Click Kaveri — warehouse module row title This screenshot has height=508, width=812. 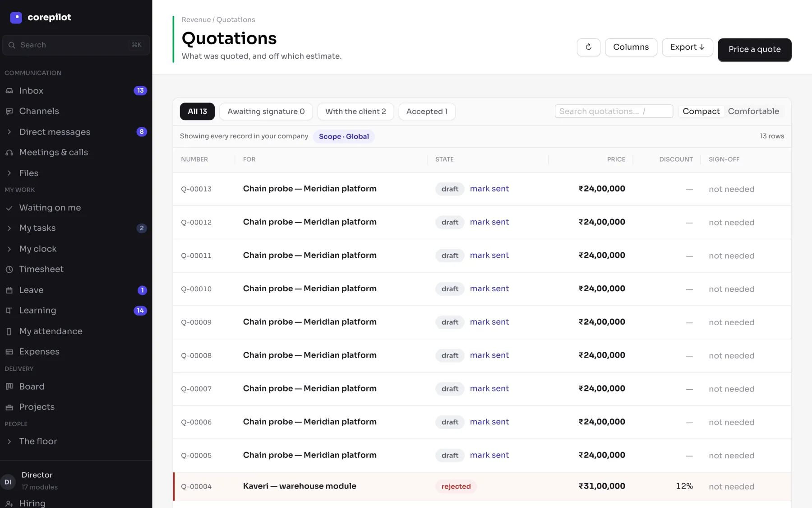300,486
